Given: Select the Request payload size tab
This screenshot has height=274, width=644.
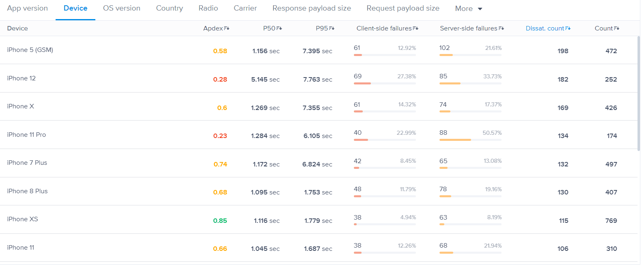Looking at the screenshot, I should pos(403,8).
